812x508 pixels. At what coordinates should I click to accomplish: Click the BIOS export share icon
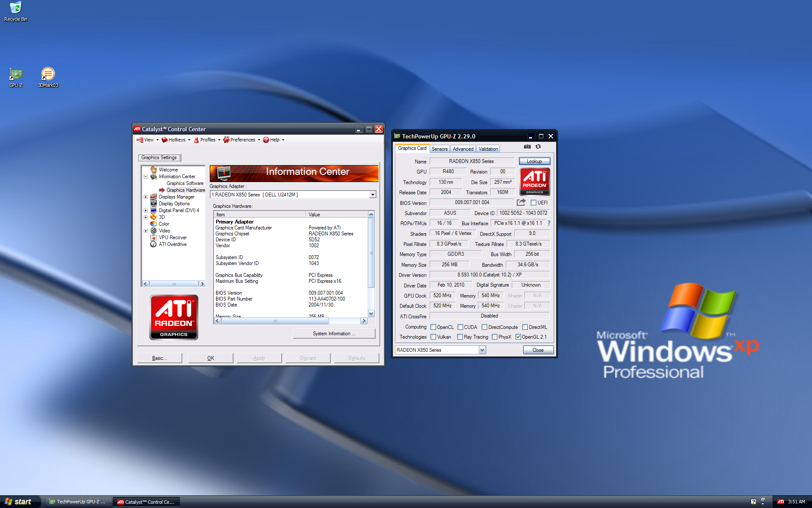point(521,202)
